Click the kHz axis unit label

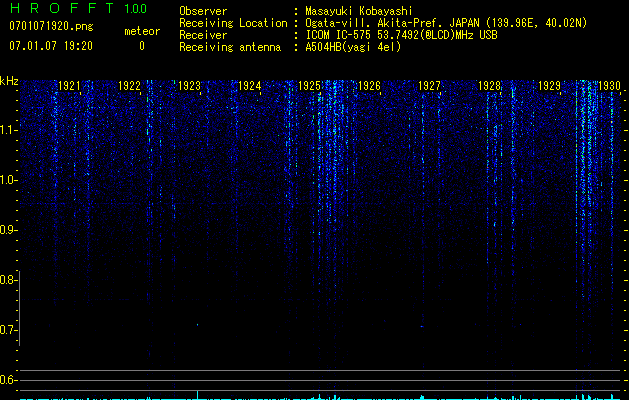pyautogui.click(x=9, y=81)
